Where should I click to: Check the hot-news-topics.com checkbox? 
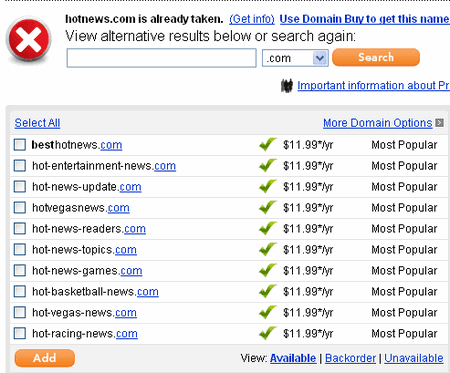[20, 249]
